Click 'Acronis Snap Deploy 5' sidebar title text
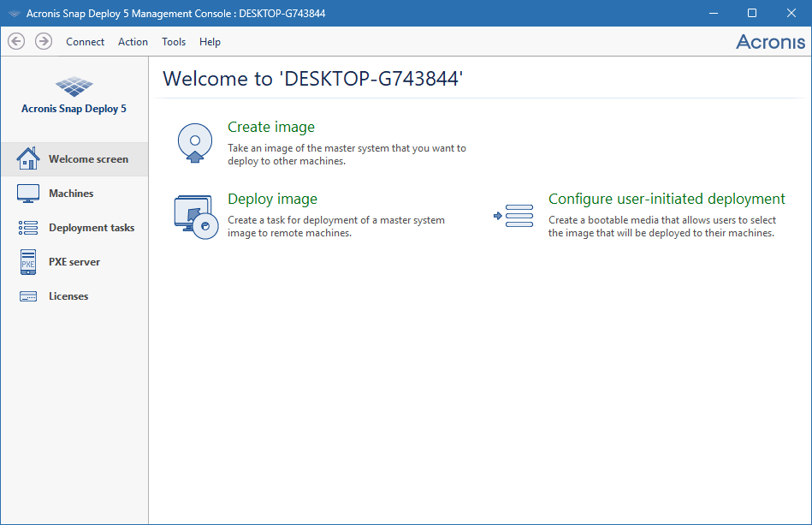This screenshot has height=525, width=812. click(74, 109)
